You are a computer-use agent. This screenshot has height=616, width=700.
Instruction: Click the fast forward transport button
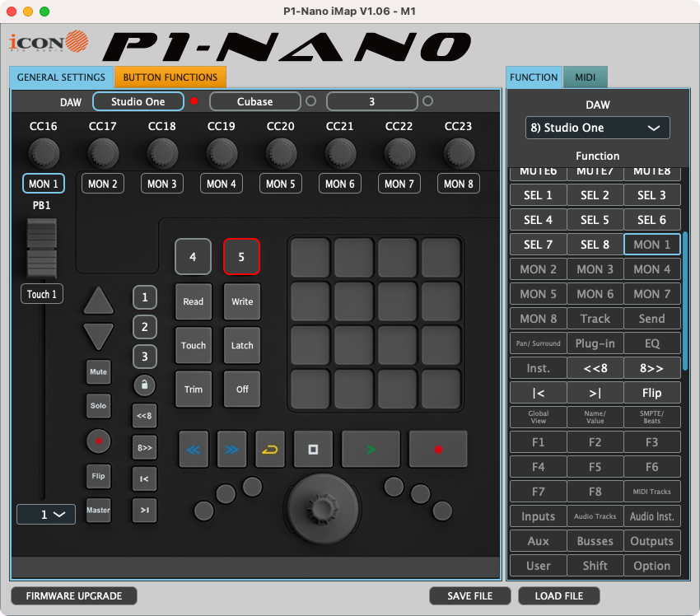tap(231, 449)
